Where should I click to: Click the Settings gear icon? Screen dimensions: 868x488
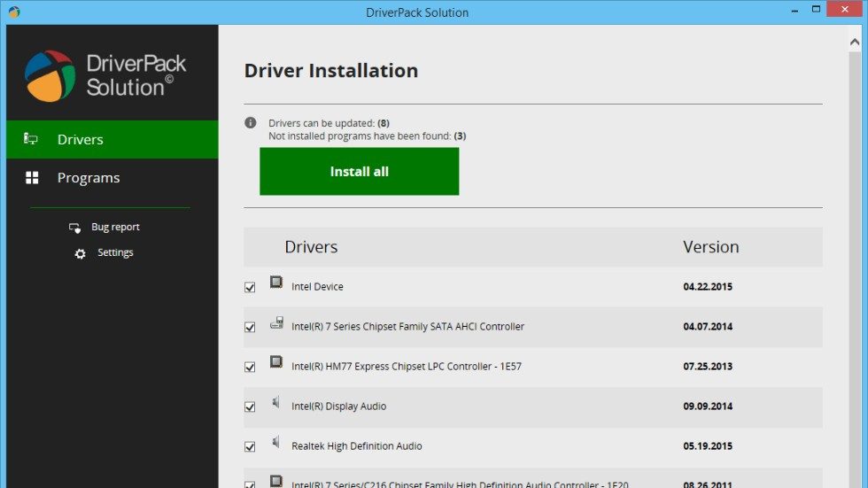pos(81,253)
